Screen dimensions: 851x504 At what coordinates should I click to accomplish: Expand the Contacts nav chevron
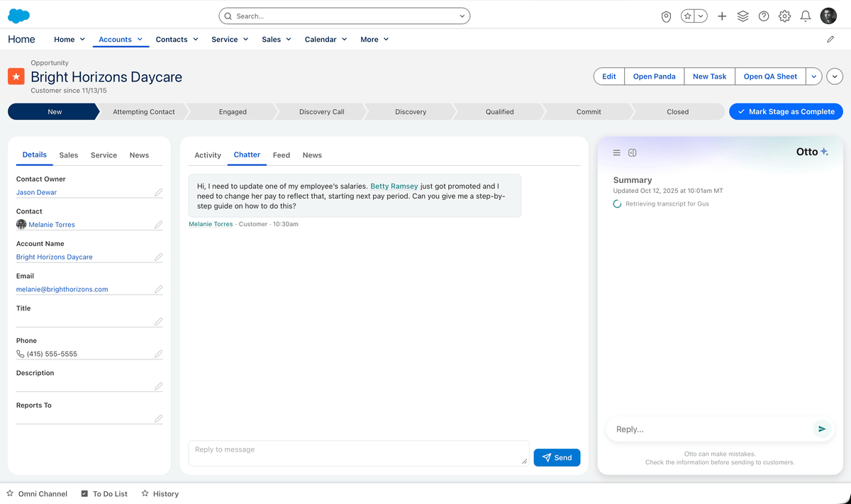click(196, 40)
